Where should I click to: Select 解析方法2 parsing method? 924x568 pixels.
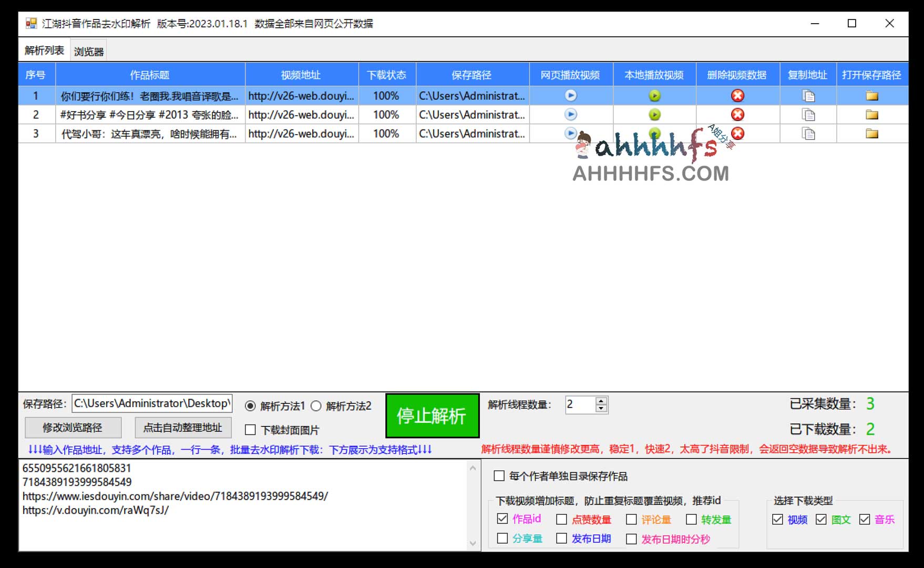coord(315,405)
